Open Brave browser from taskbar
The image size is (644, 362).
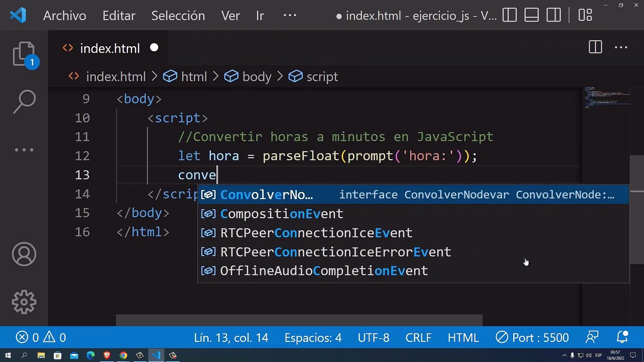(x=107, y=355)
